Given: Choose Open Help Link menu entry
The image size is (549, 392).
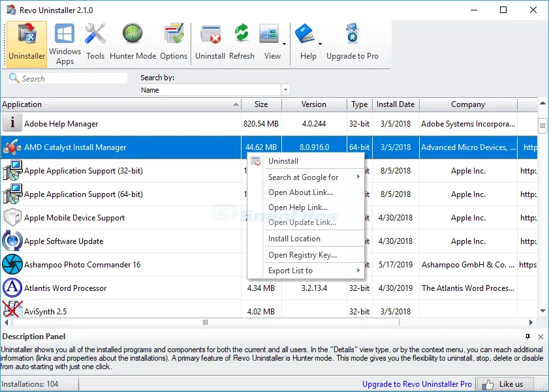Looking at the screenshot, I should (x=306, y=207).
